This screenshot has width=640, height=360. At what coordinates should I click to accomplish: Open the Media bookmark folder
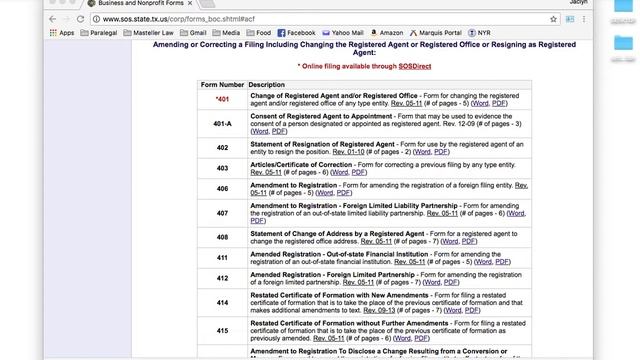click(226, 33)
